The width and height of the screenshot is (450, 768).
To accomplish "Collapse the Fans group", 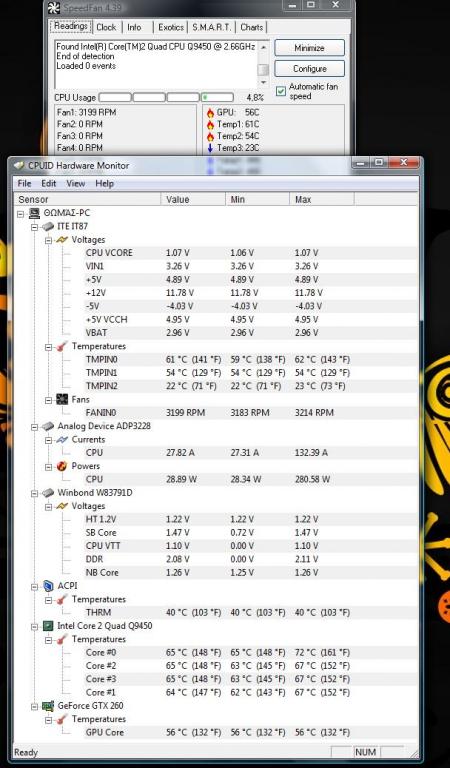I will point(48,400).
